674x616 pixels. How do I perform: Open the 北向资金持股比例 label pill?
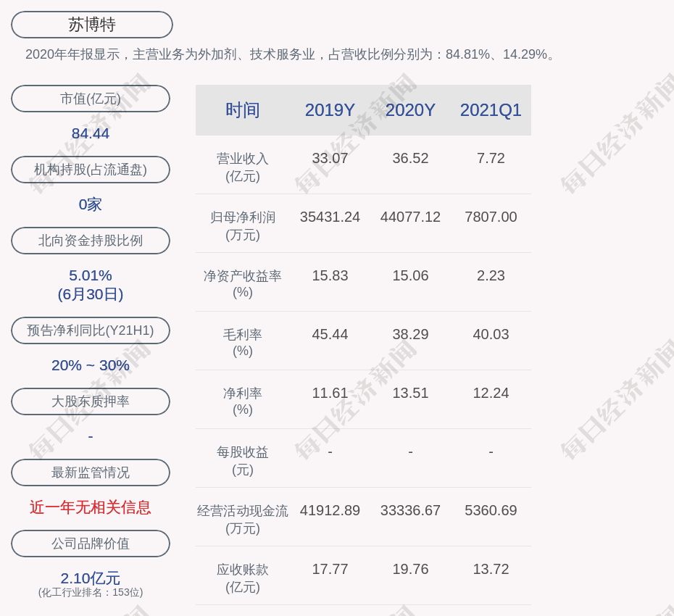pyautogui.click(x=91, y=241)
